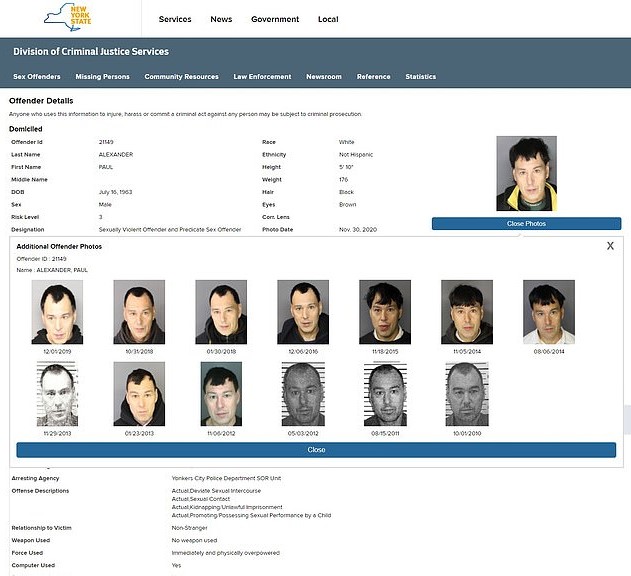Select the Law Enforcement tab
The image size is (631, 576).
[262, 77]
